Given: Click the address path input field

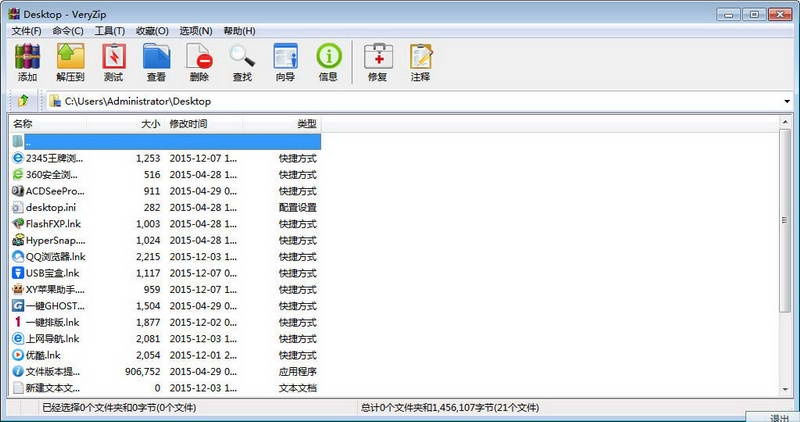Looking at the screenshot, I should click(x=400, y=101).
